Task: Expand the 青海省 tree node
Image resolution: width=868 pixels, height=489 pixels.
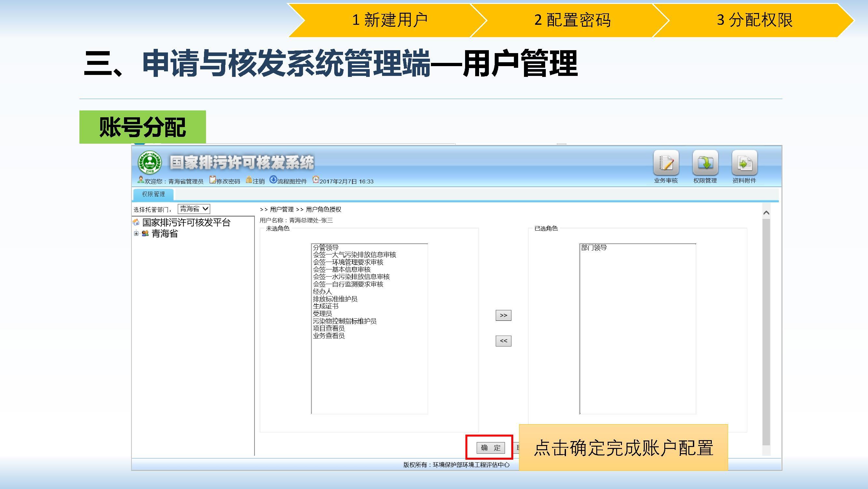Action: pos(136,233)
